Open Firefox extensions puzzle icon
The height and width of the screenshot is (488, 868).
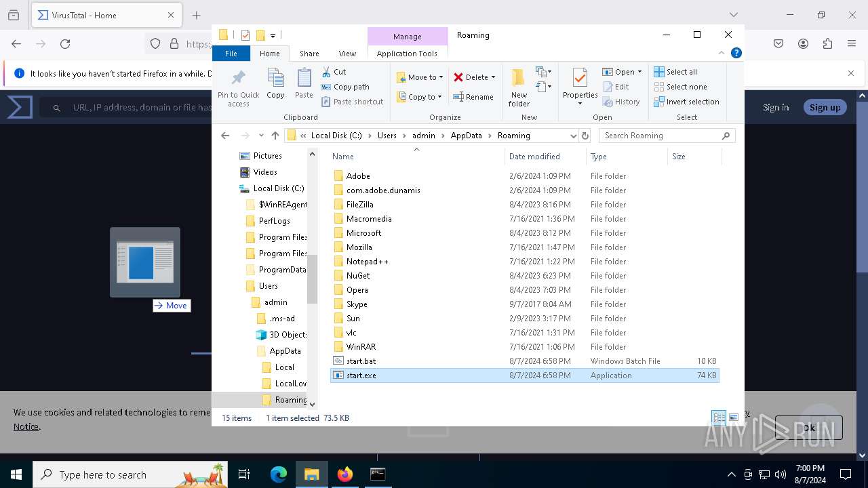click(827, 43)
